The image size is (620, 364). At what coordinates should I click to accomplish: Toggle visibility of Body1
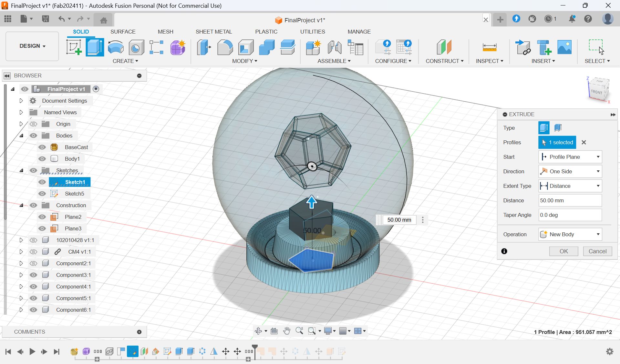(42, 159)
